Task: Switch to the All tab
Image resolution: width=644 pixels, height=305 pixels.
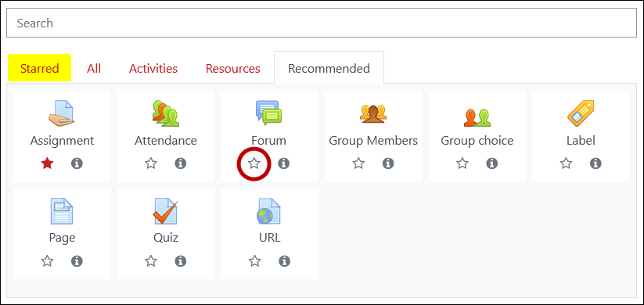Action: (x=94, y=68)
